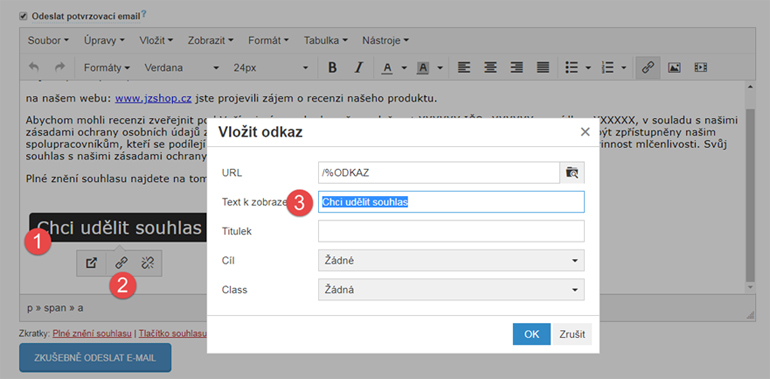Open the help tooltip next to Odeslat potvrzovací email
The width and height of the screenshot is (770, 379).
(144, 15)
